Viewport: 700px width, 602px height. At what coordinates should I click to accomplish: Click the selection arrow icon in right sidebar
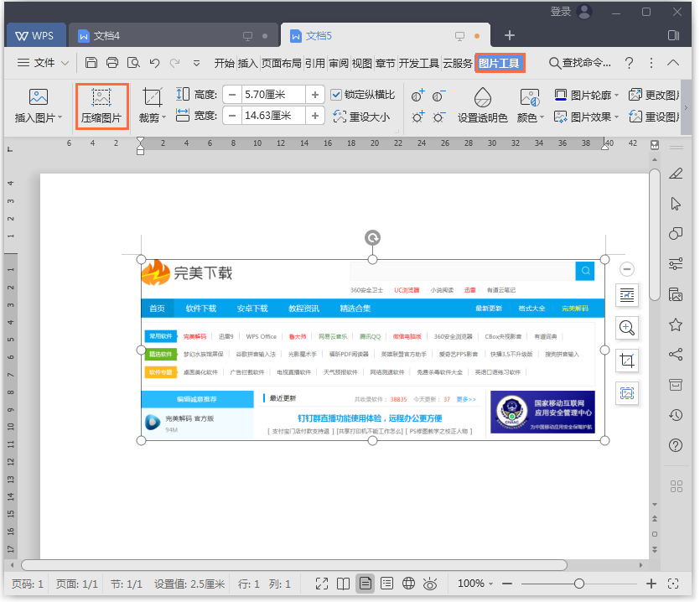coord(676,204)
